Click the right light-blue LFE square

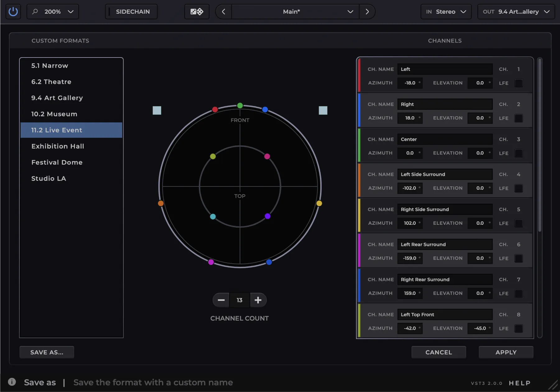[x=323, y=110]
